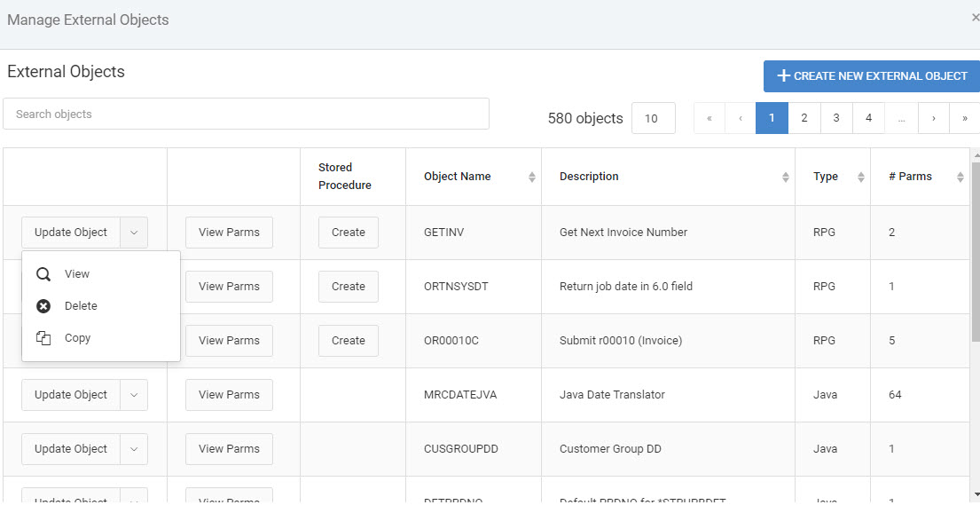Go to previous page arrow

(x=741, y=118)
